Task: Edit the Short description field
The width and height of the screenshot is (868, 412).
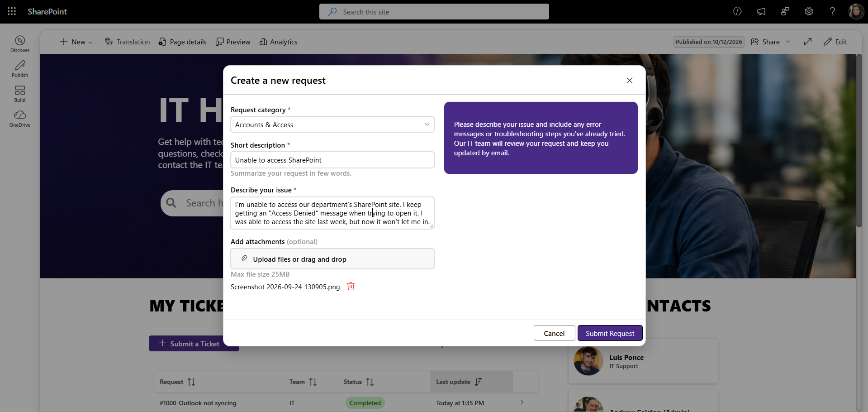Action: pyautogui.click(x=332, y=160)
